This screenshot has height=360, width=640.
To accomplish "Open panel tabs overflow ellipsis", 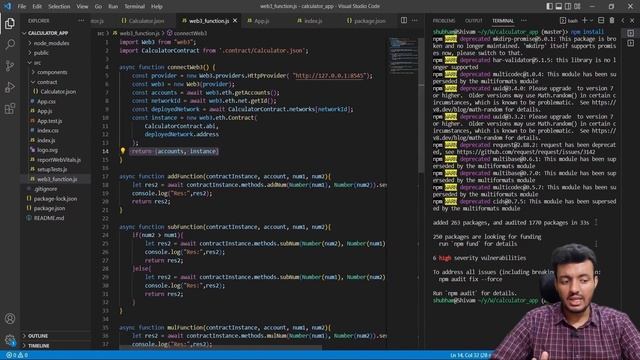I will [x=524, y=20].
